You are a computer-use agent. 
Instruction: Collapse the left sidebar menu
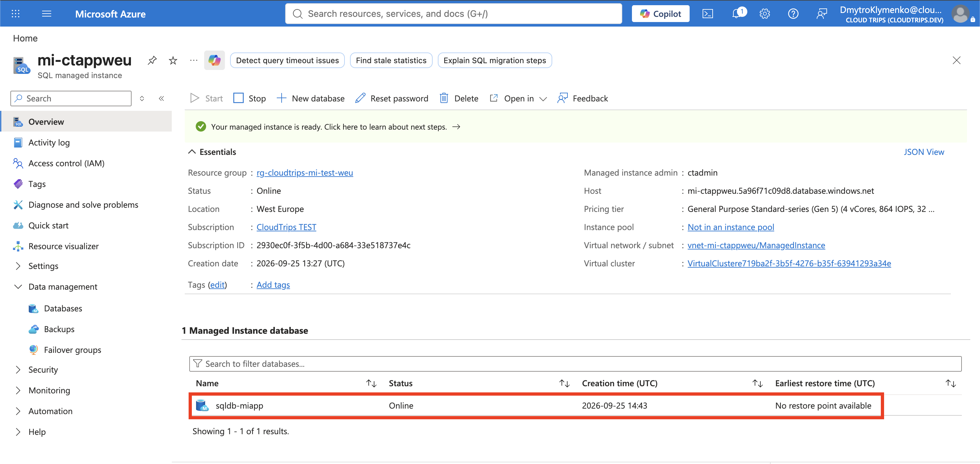pyautogui.click(x=161, y=99)
